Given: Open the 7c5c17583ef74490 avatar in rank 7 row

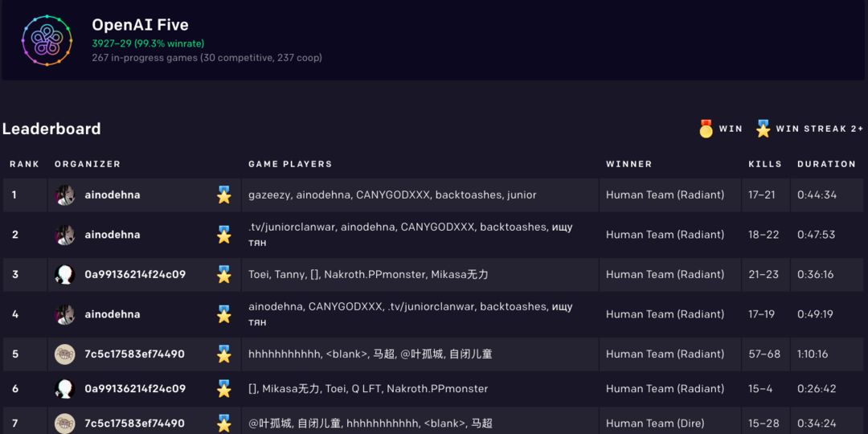Looking at the screenshot, I should pyautogui.click(x=65, y=424).
